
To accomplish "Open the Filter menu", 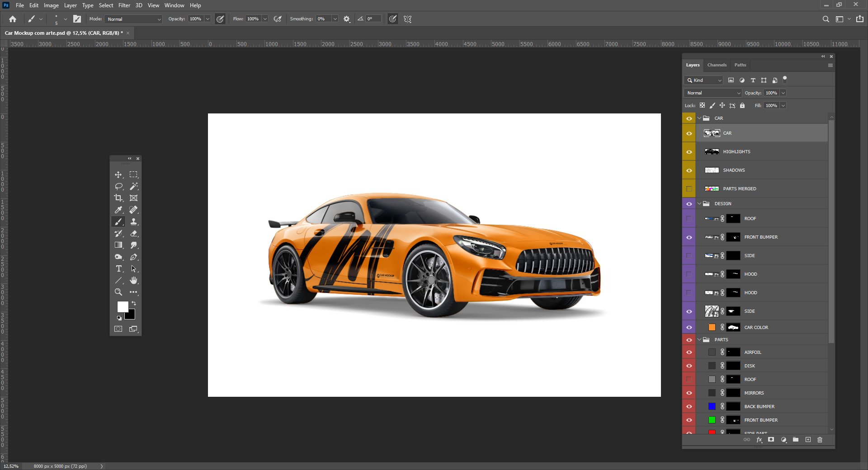I will pos(124,5).
